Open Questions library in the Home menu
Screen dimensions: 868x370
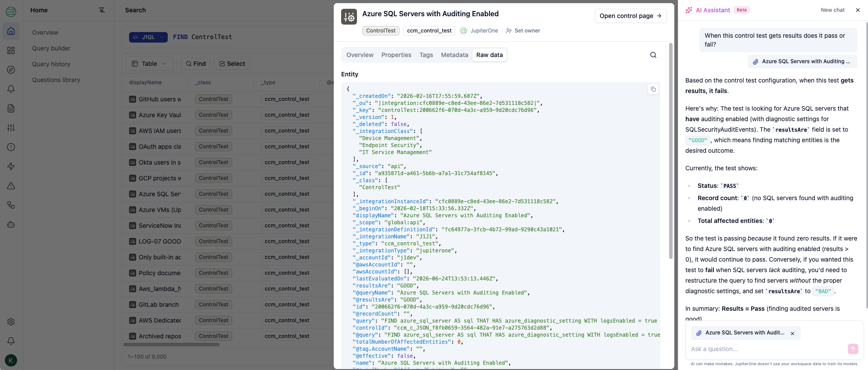56,80
